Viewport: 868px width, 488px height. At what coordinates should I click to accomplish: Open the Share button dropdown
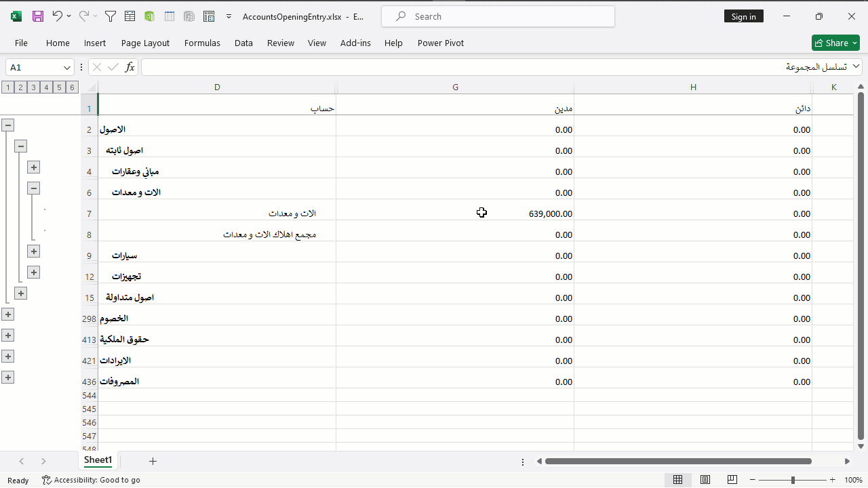(x=854, y=43)
